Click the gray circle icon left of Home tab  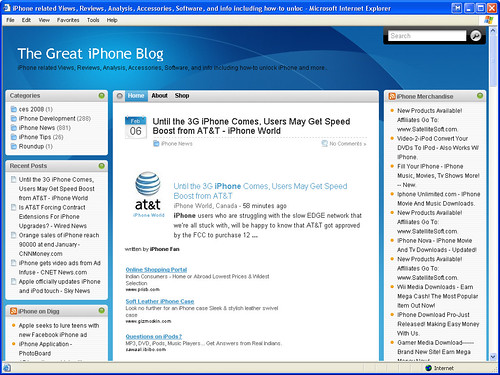119,96
